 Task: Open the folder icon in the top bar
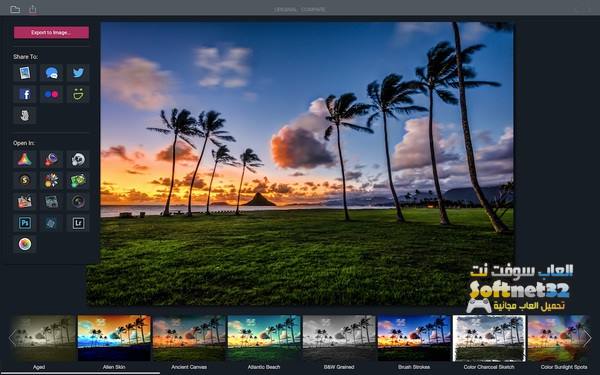pyautogui.click(x=15, y=9)
